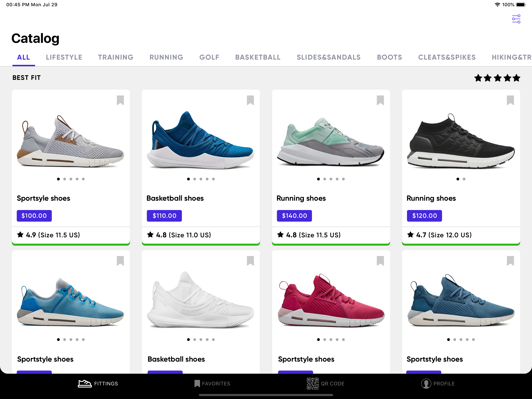Bookmark the $120.00 black Running shoes
532x399 pixels.
(510, 100)
